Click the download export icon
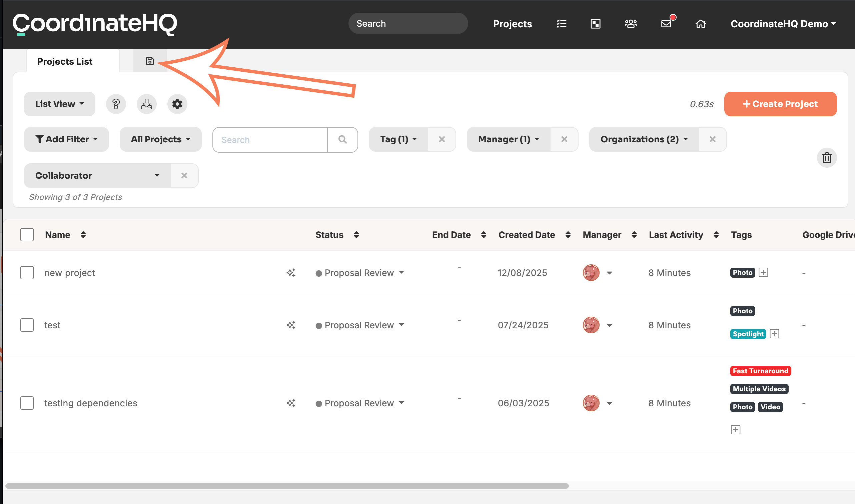 click(x=147, y=104)
